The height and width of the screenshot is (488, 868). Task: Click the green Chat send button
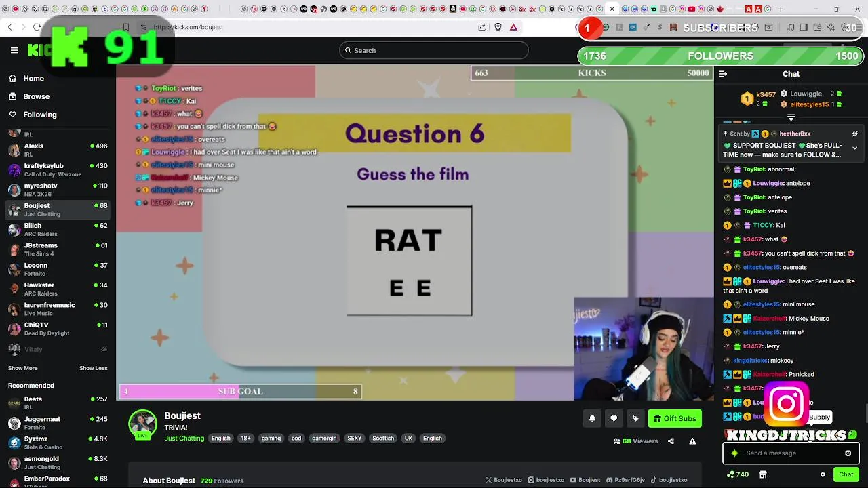846,474
